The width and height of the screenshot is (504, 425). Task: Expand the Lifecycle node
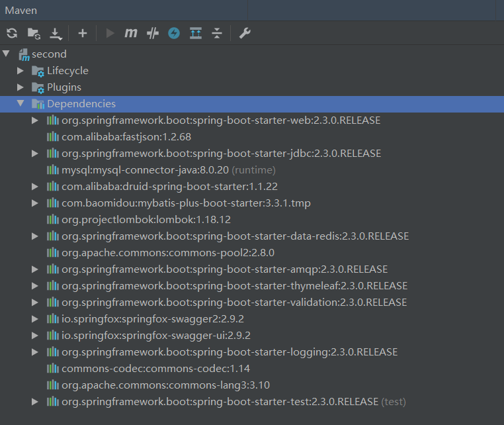21,70
